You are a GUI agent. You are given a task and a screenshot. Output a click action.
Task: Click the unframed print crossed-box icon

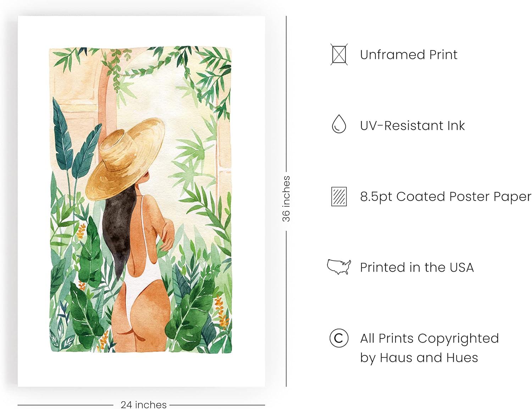click(339, 54)
